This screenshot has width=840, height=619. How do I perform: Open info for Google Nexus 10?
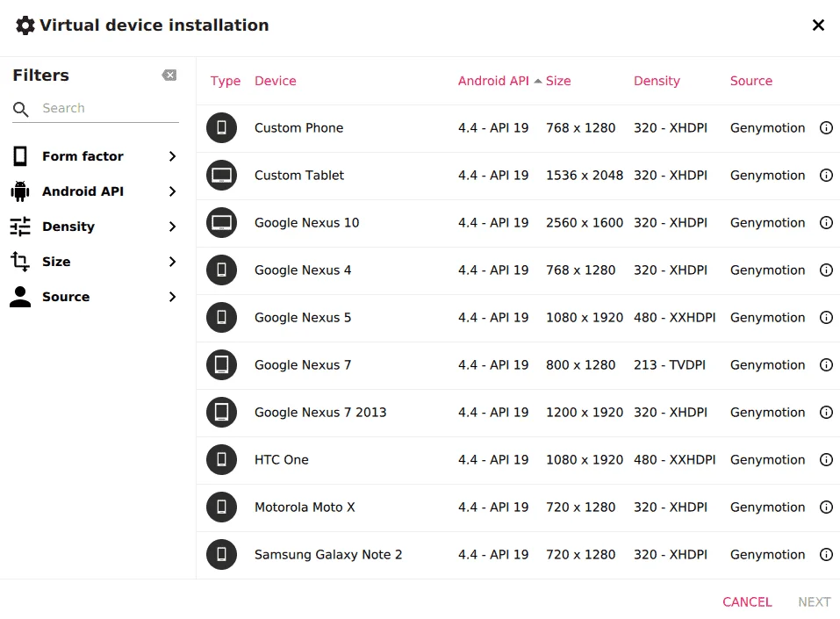pos(826,222)
